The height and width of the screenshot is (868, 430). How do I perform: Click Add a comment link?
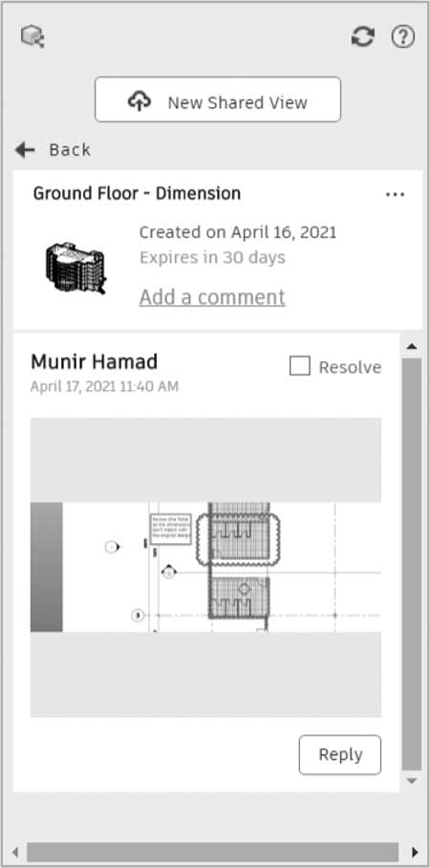212,297
